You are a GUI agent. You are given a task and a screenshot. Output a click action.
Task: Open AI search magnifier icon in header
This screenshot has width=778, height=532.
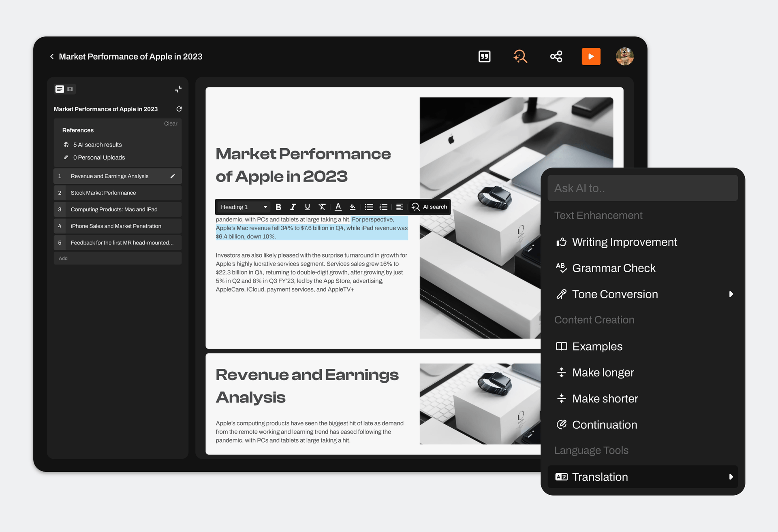(x=520, y=56)
